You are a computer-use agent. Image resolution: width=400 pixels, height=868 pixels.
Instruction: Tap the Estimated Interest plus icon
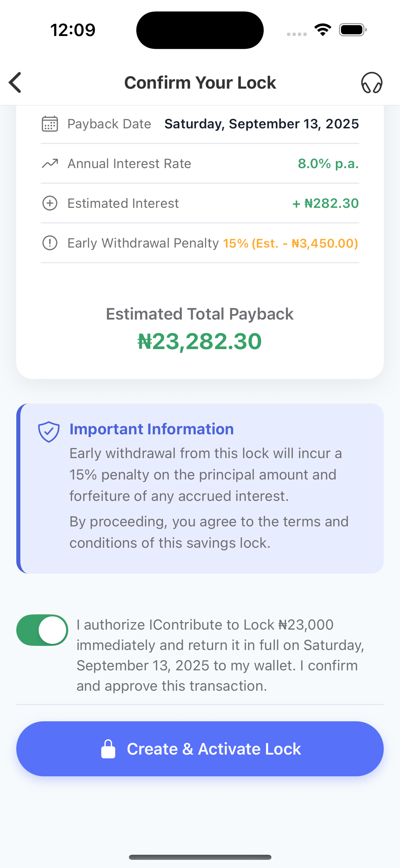coord(50,203)
